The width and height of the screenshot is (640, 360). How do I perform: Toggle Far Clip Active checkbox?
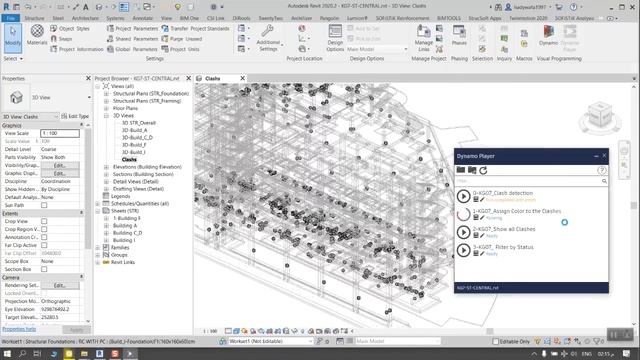tap(44, 245)
